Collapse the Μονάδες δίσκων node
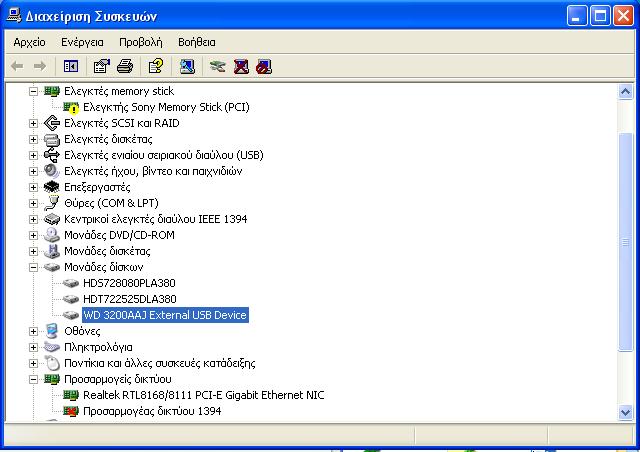640x452 pixels. pyautogui.click(x=33, y=267)
